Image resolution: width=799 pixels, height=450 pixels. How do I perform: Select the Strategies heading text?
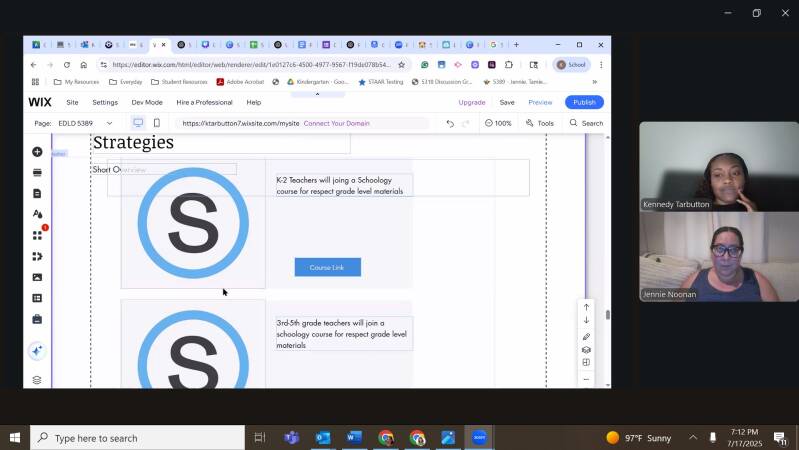pyautogui.click(x=133, y=142)
